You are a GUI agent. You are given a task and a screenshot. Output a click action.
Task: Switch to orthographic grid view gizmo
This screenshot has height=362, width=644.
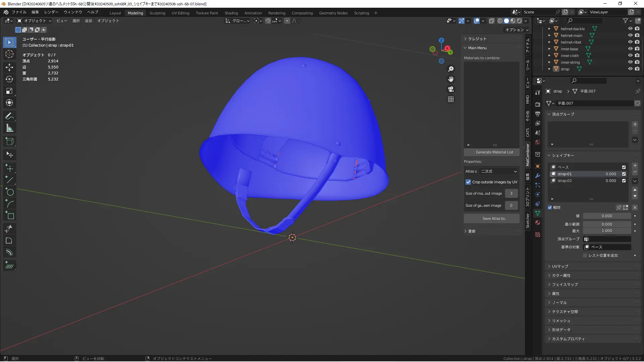pos(451,99)
